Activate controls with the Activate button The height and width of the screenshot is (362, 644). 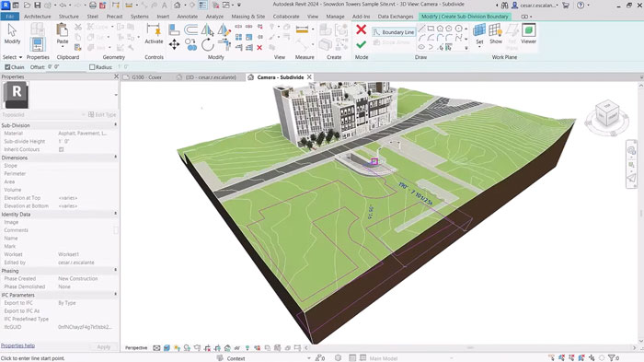[154, 34]
